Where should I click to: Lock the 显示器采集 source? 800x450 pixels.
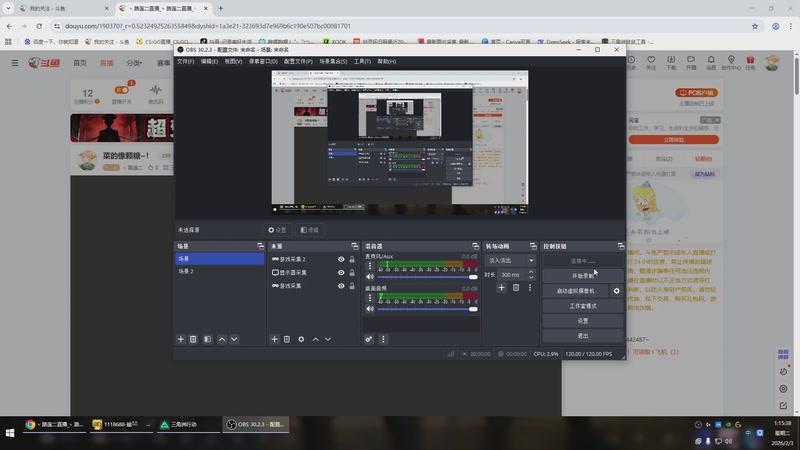[x=352, y=272]
